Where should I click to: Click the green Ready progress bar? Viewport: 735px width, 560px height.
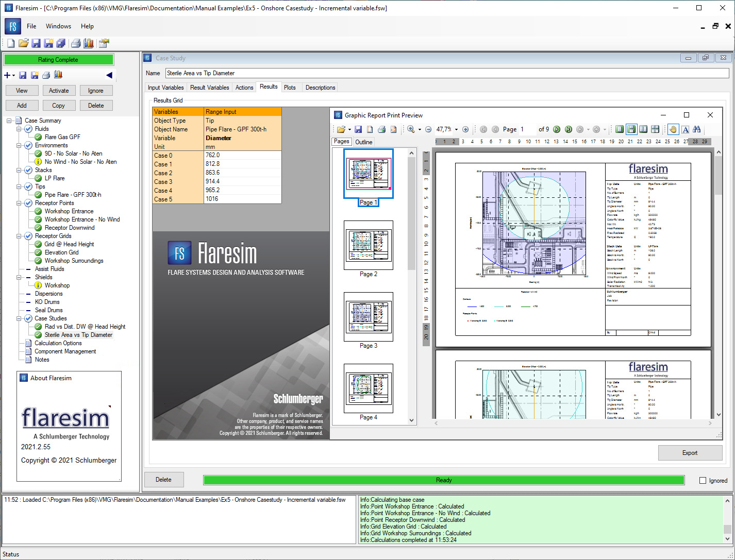click(444, 480)
